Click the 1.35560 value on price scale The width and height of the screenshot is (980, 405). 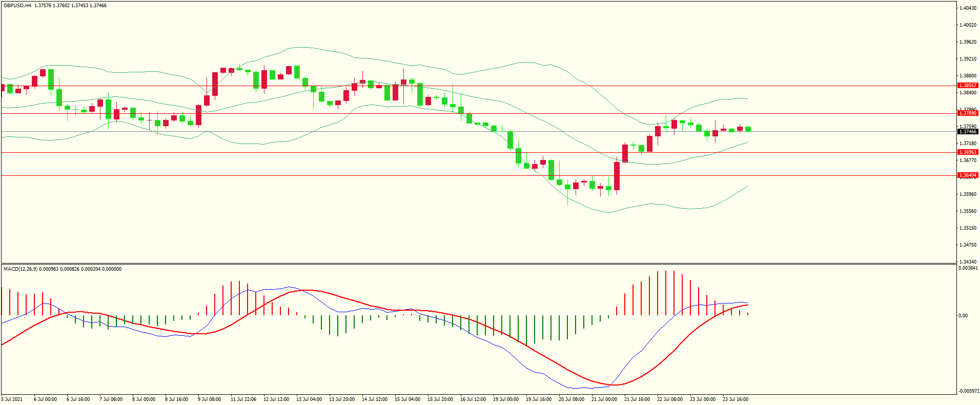coord(968,211)
